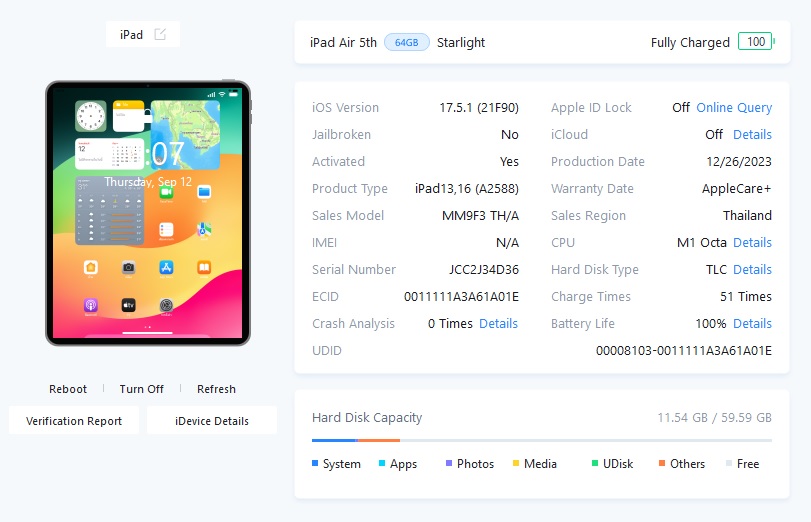
Task: Click the serial number JCC2J34D36
Action: [484, 270]
